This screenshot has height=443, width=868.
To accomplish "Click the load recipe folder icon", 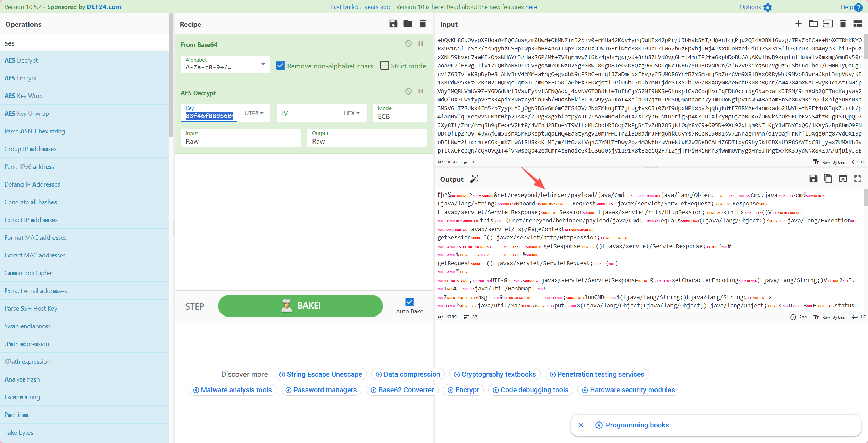I will 408,24.
